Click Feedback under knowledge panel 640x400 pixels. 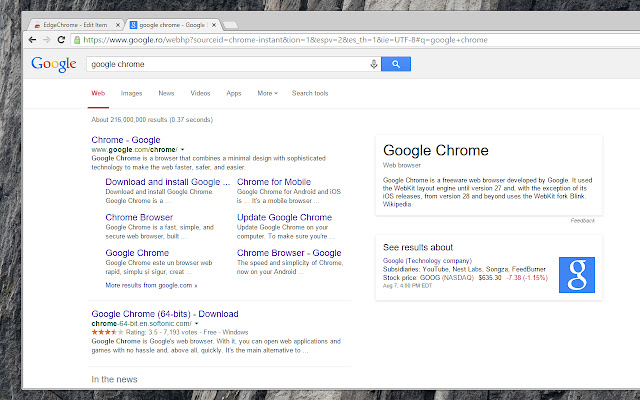coord(582,220)
